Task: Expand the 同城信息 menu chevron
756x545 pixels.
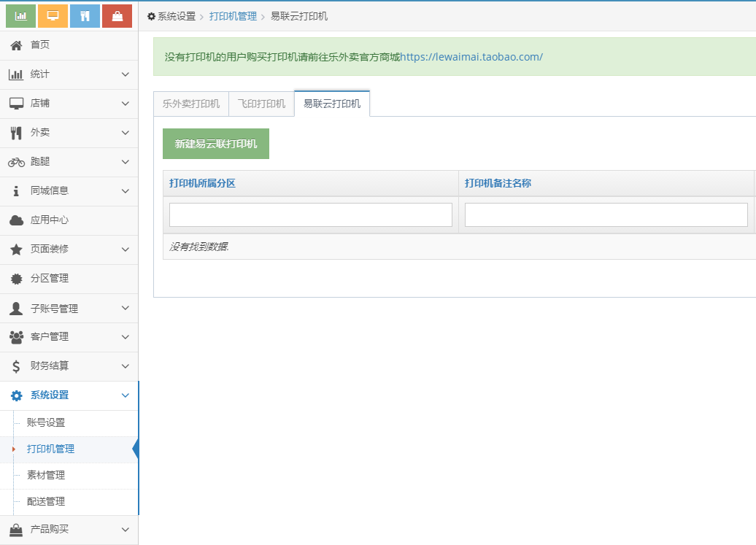Action: [x=126, y=191]
